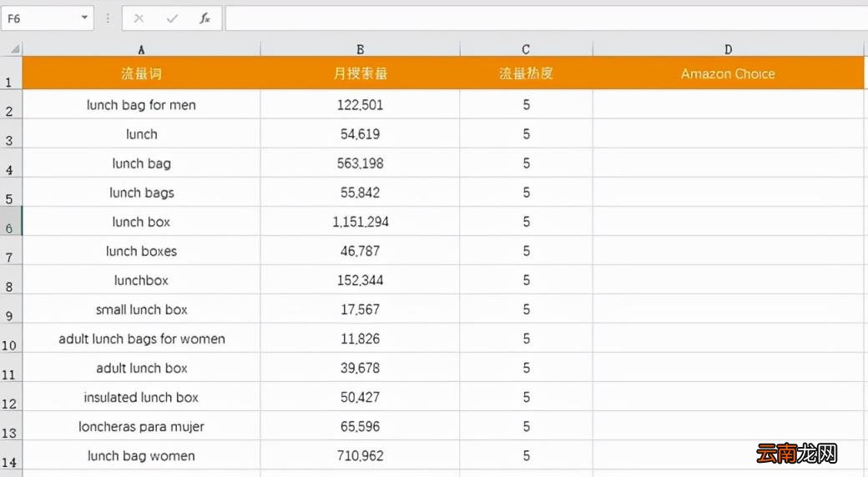
Task: Select cell with text 'lunch' only
Action: point(141,134)
